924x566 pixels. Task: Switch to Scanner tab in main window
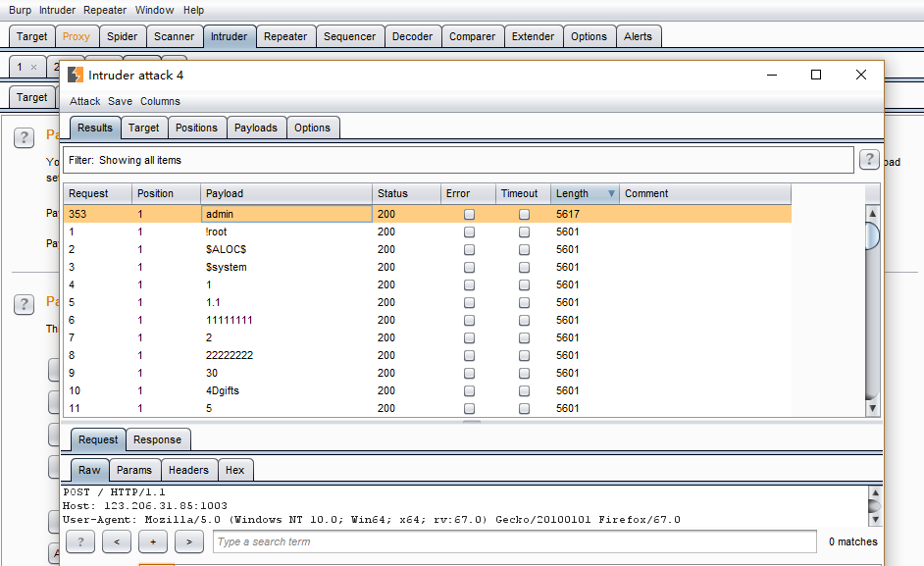point(174,36)
